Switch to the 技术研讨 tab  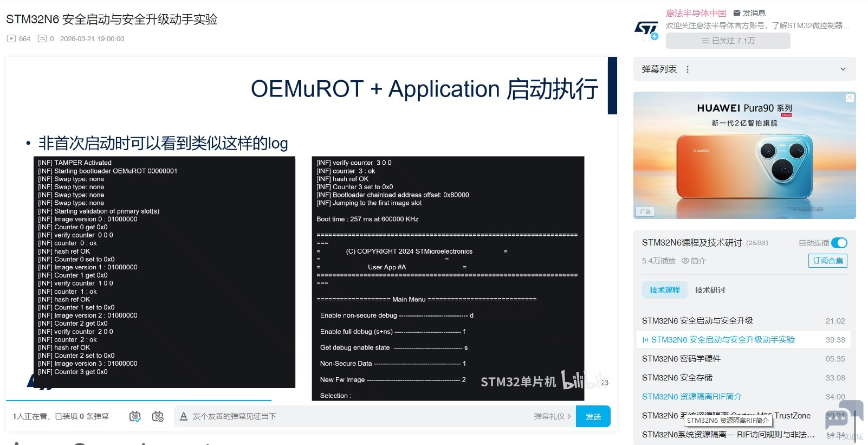(x=710, y=290)
